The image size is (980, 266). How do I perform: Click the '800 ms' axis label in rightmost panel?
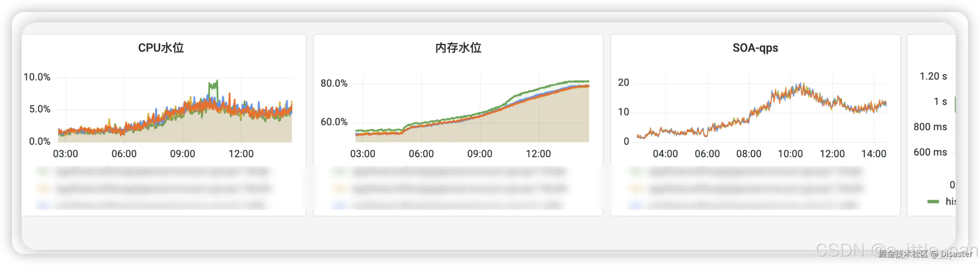(x=930, y=127)
